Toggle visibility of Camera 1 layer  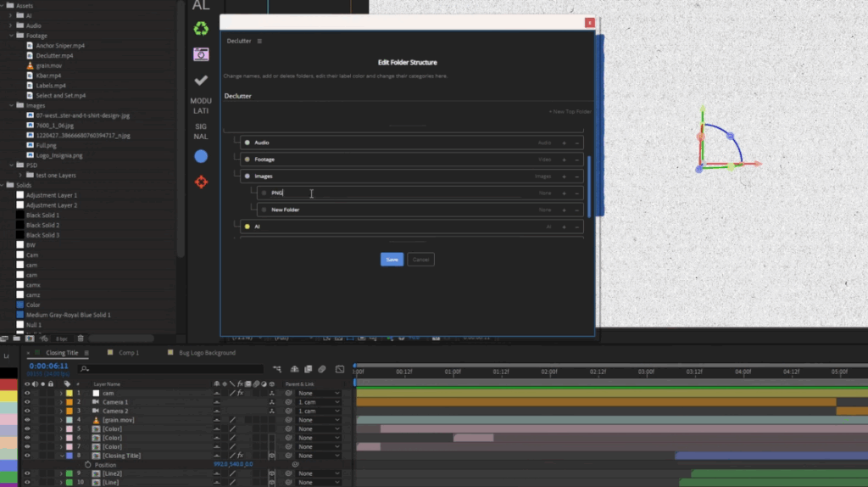tap(27, 402)
